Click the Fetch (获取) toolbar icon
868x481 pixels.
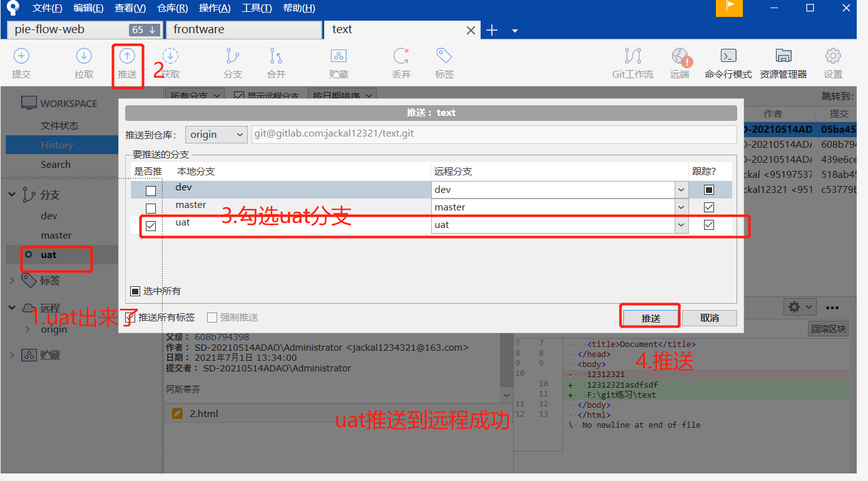pyautogui.click(x=170, y=56)
